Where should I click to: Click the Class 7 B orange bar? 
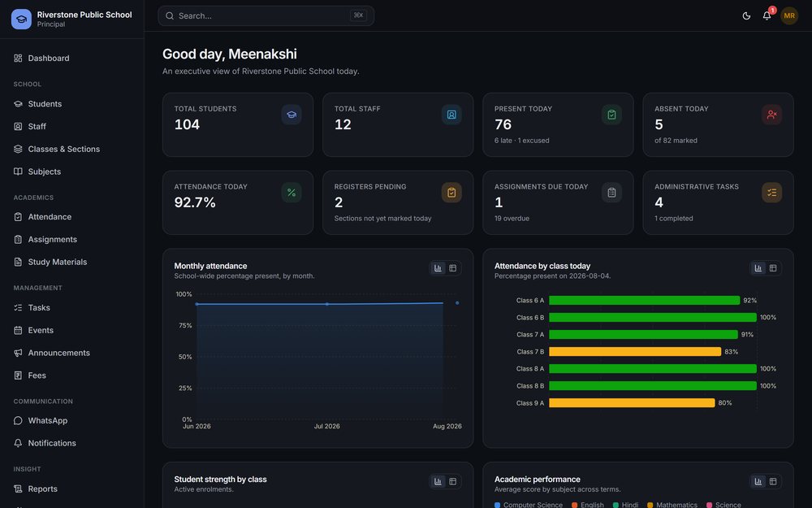click(635, 351)
